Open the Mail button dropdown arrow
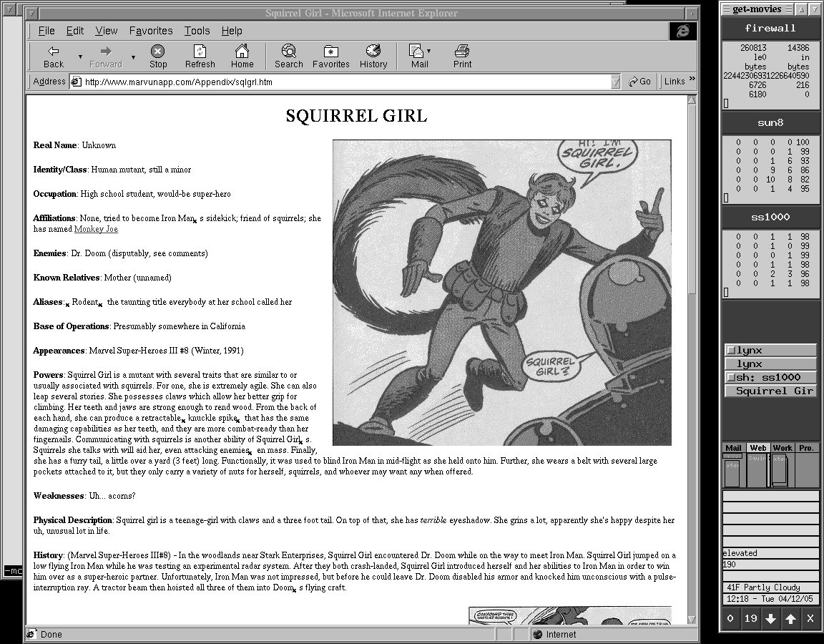This screenshot has width=824, height=644. [429, 51]
